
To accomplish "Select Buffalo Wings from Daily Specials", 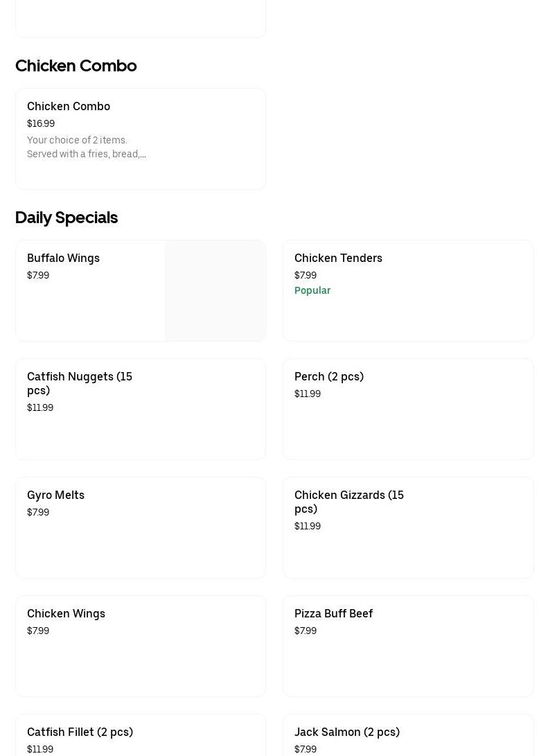I will [140, 291].
